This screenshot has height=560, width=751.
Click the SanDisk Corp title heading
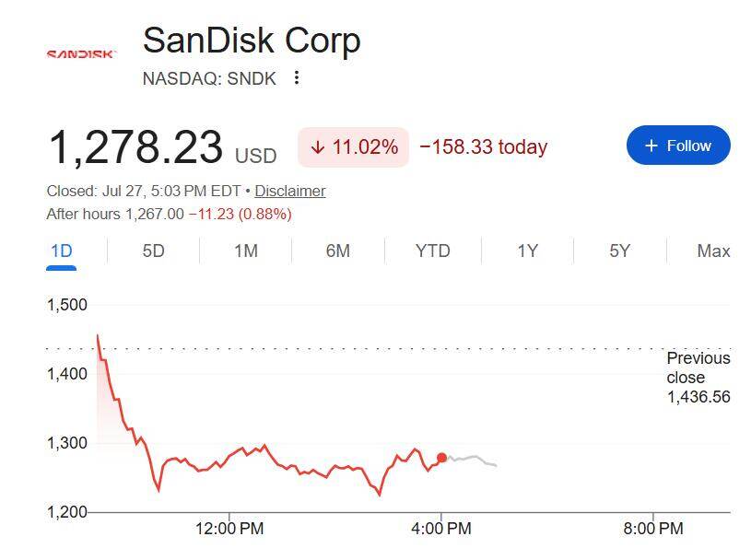tap(252, 41)
